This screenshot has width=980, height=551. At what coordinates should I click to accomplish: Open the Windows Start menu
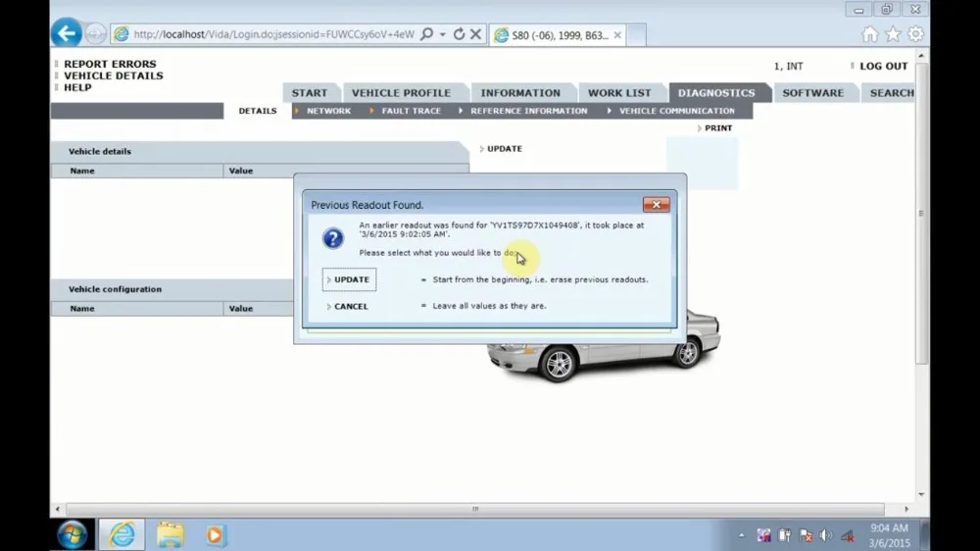click(x=73, y=535)
